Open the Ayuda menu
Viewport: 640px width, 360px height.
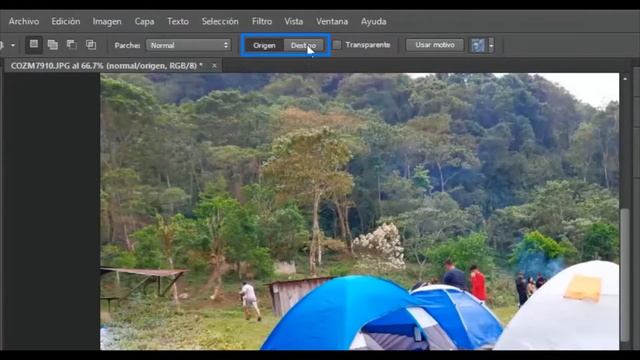(373, 21)
